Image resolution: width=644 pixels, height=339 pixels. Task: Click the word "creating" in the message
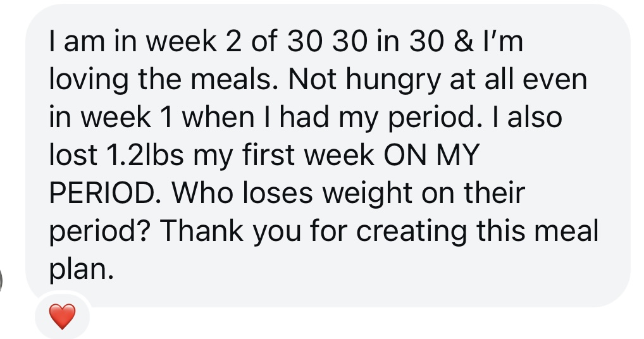click(x=411, y=232)
